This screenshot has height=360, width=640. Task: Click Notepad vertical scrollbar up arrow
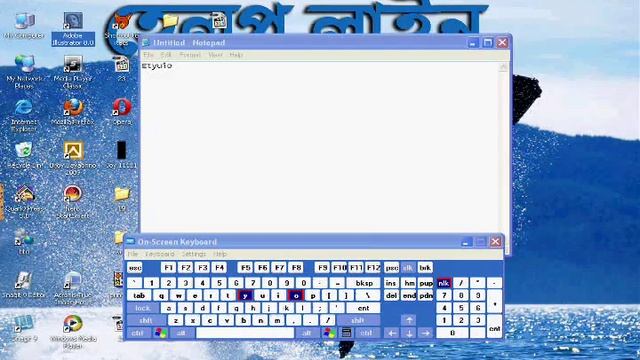tap(503, 67)
